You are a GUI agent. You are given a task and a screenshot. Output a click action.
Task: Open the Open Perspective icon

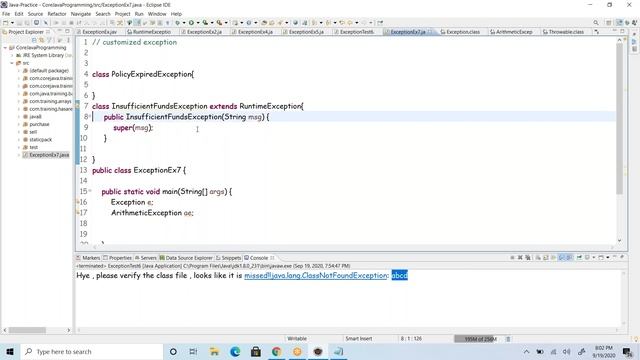click(x=609, y=22)
